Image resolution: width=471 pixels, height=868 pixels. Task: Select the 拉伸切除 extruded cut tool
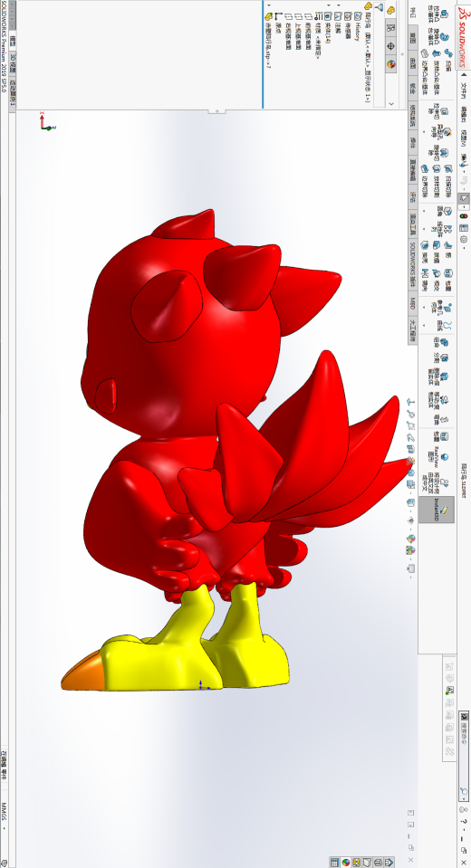click(x=438, y=111)
